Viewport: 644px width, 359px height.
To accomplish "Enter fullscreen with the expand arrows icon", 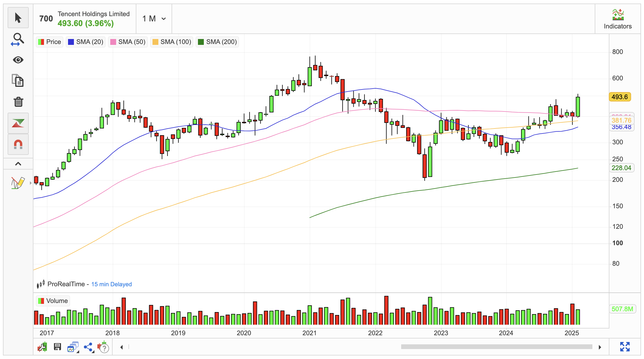I will coord(625,347).
